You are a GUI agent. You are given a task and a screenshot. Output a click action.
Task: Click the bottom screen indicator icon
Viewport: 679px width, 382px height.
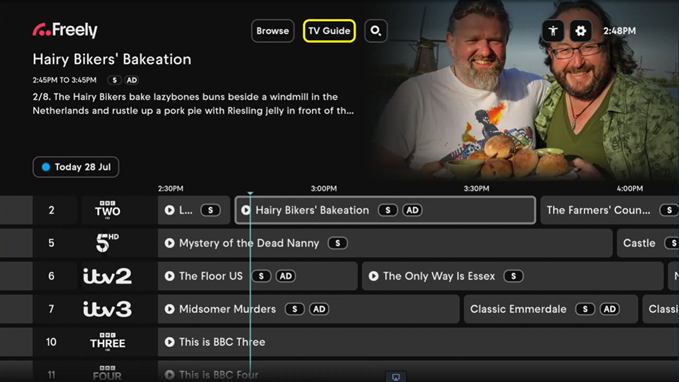pos(396,377)
